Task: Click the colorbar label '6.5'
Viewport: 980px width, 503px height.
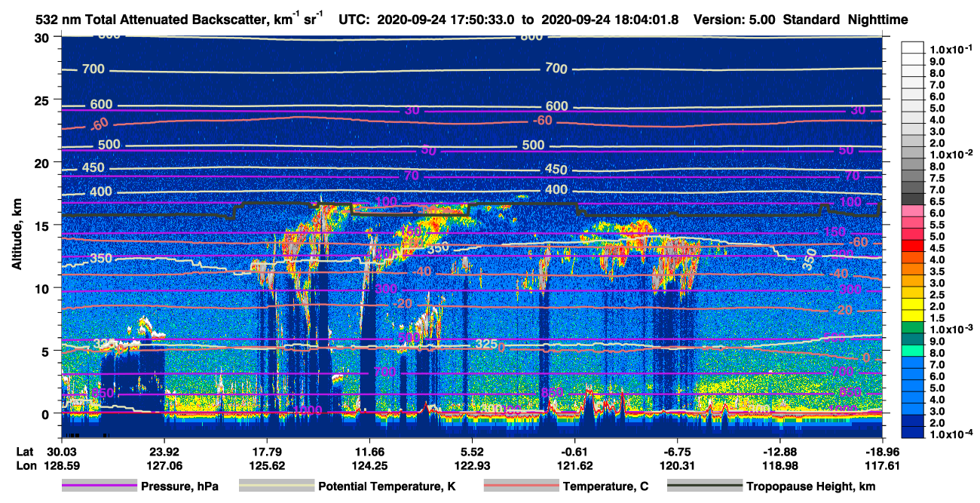Action: click(x=937, y=201)
